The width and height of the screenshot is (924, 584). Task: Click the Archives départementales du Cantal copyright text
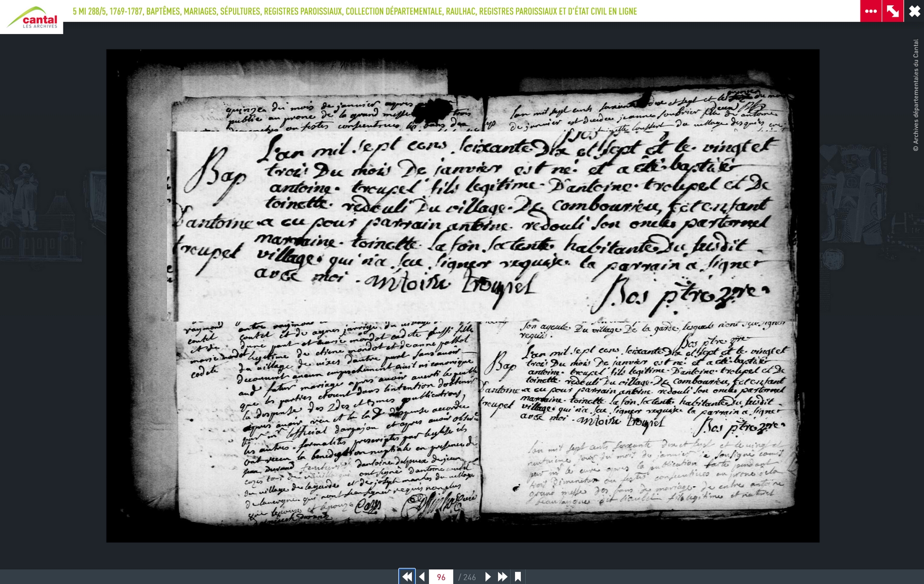[x=915, y=95]
